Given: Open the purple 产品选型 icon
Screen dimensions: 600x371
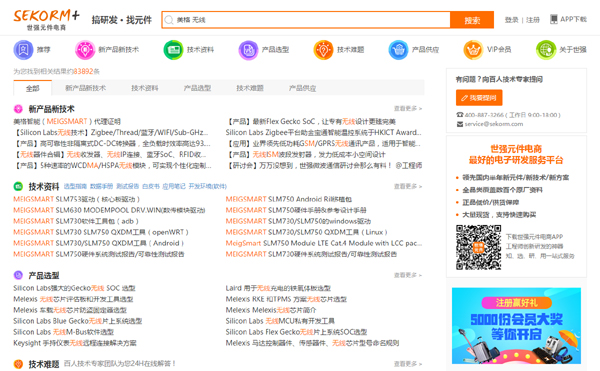Looking at the screenshot, I should (248, 50).
